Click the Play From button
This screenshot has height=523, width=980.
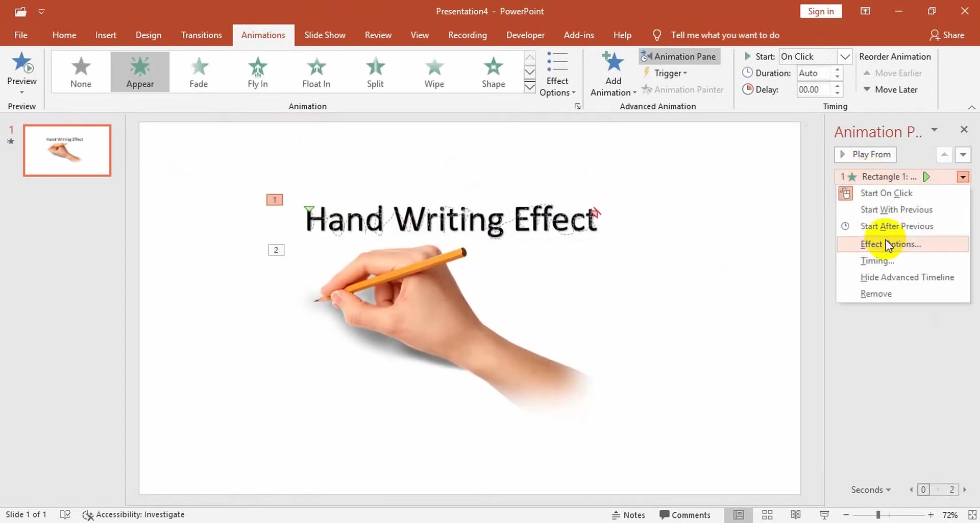[x=865, y=154]
